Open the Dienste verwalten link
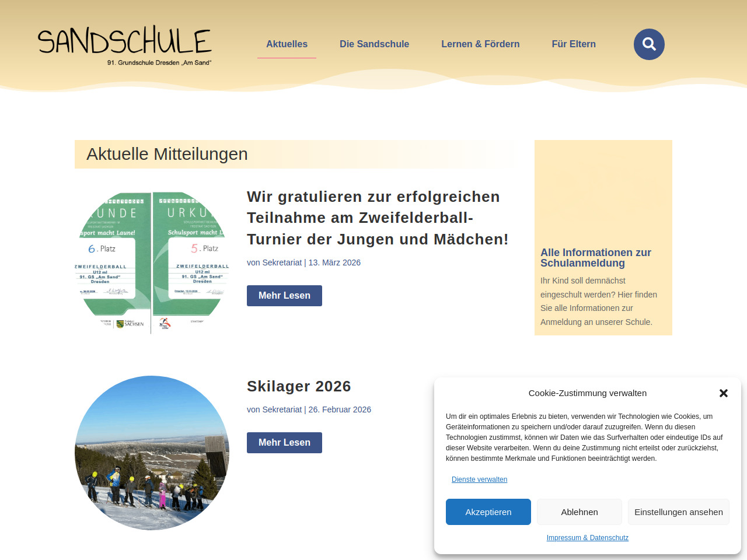The image size is (747, 560). point(479,480)
